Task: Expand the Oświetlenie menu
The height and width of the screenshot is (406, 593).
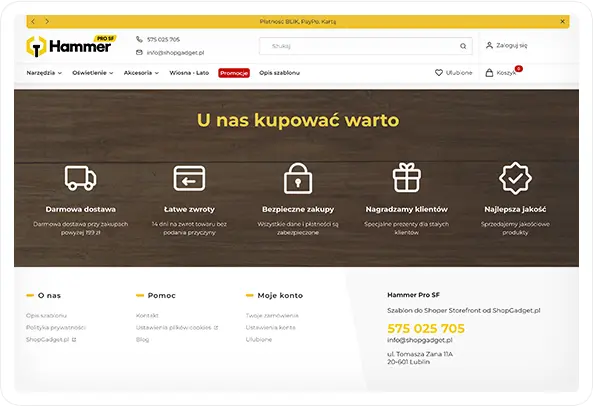Action: [93, 73]
